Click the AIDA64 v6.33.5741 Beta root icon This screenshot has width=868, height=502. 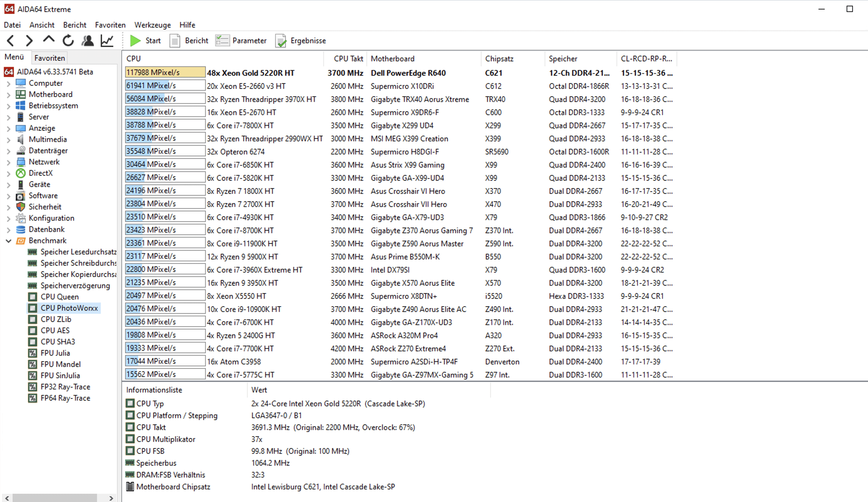9,72
